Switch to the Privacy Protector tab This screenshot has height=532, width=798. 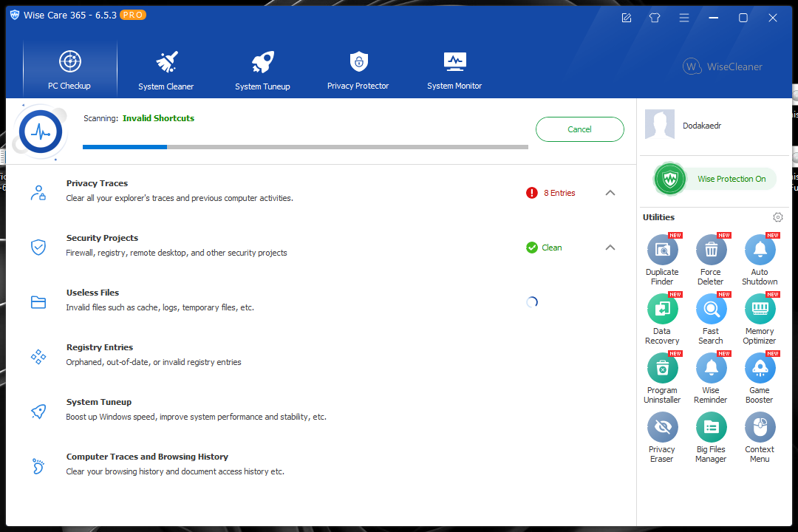[358, 70]
